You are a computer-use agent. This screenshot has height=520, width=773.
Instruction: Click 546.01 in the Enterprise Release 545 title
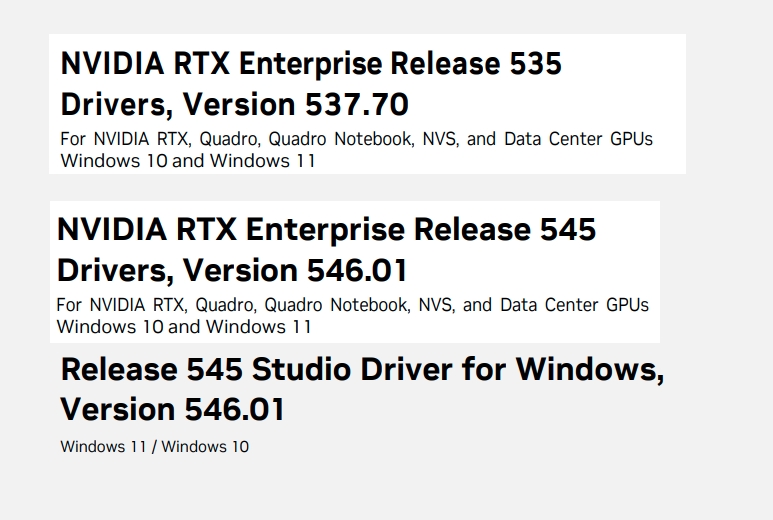pos(357,270)
